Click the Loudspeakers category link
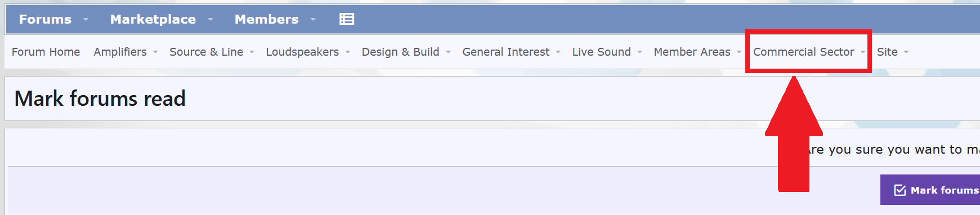This screenshot has width=980, height=215. (x=302, y=52)
